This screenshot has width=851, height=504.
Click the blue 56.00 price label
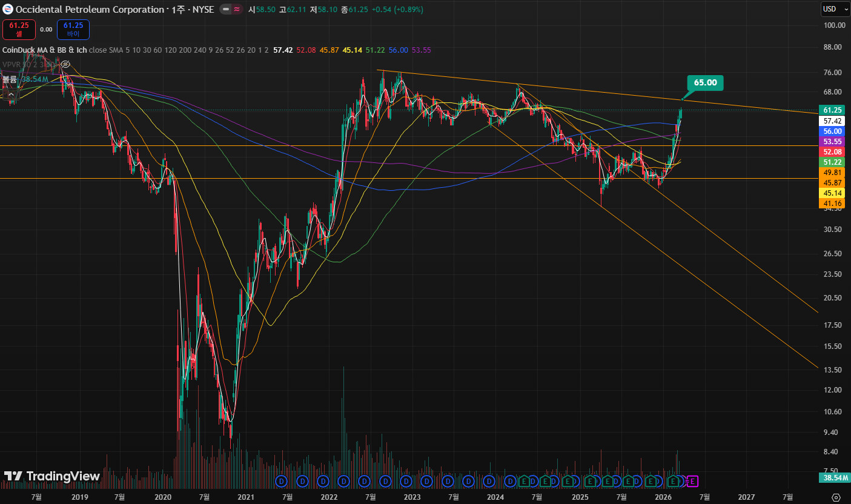833,131
